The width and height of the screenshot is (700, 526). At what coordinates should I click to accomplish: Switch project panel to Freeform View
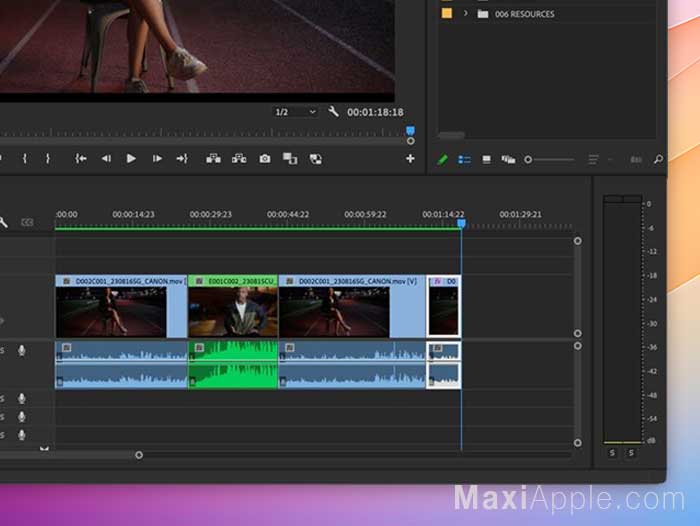(x=508, y=159)
